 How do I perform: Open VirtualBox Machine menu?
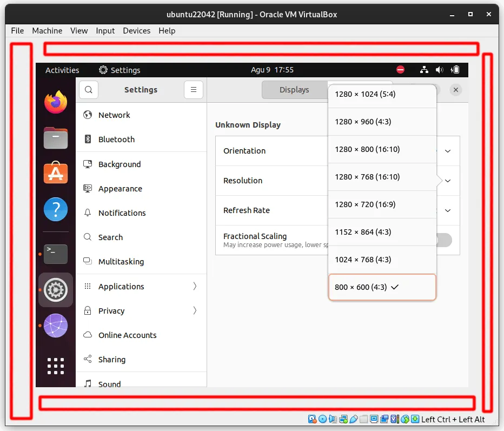click(47, 31)
